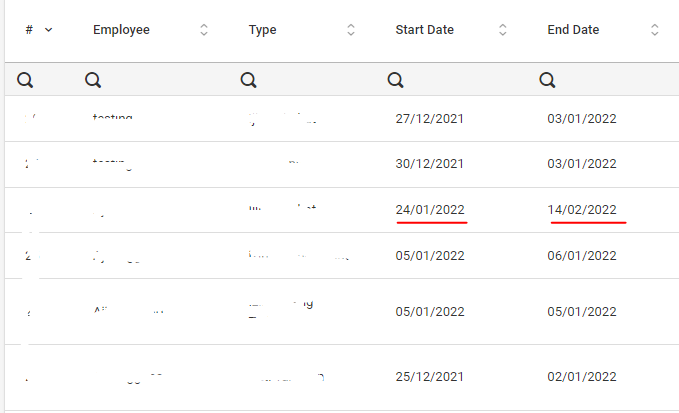Sort by the Type column header
The height and width of the screenshot is (413, 679).
pos(263,30)
